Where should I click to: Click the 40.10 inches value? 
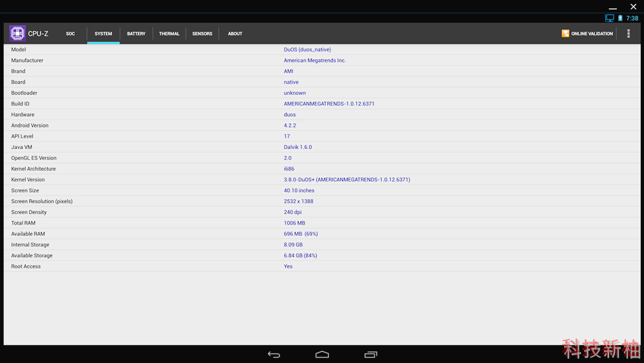click(299, 190)
